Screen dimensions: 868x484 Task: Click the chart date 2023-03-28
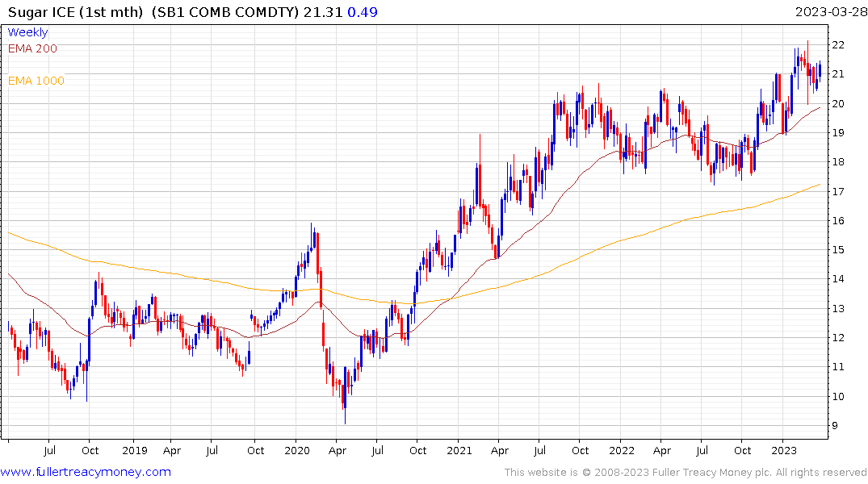831,12
